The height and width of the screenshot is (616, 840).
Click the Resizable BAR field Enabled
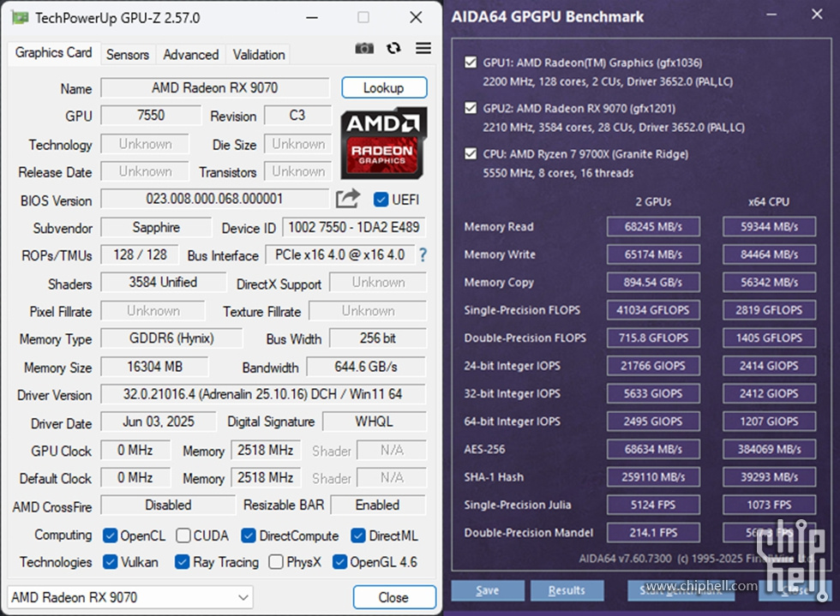click(x=378, y=505)
